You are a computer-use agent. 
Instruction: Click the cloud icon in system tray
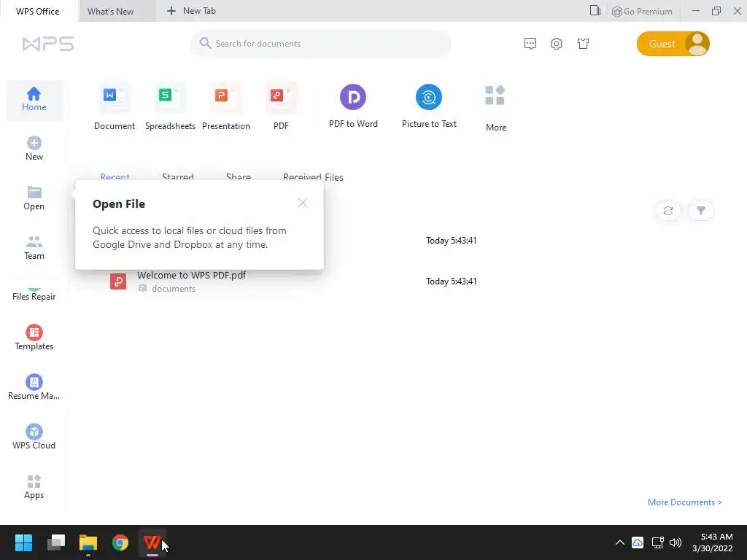tap(638, 542)
